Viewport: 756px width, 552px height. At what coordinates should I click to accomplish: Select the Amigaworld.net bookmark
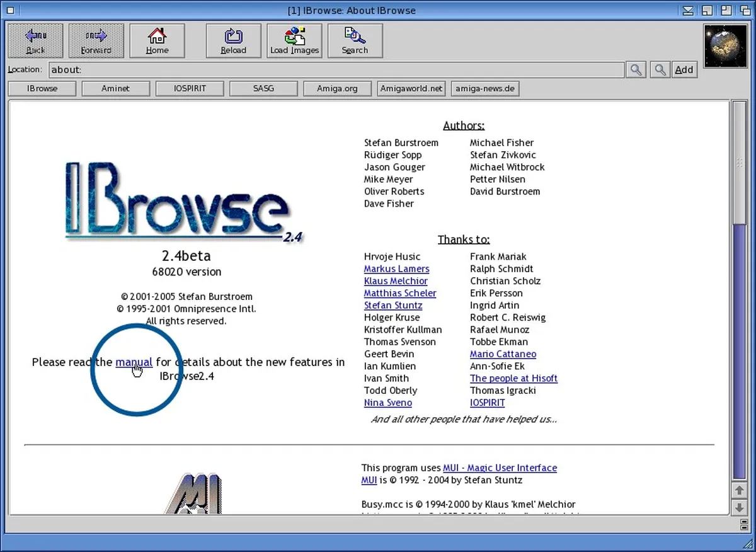[411, 89]
